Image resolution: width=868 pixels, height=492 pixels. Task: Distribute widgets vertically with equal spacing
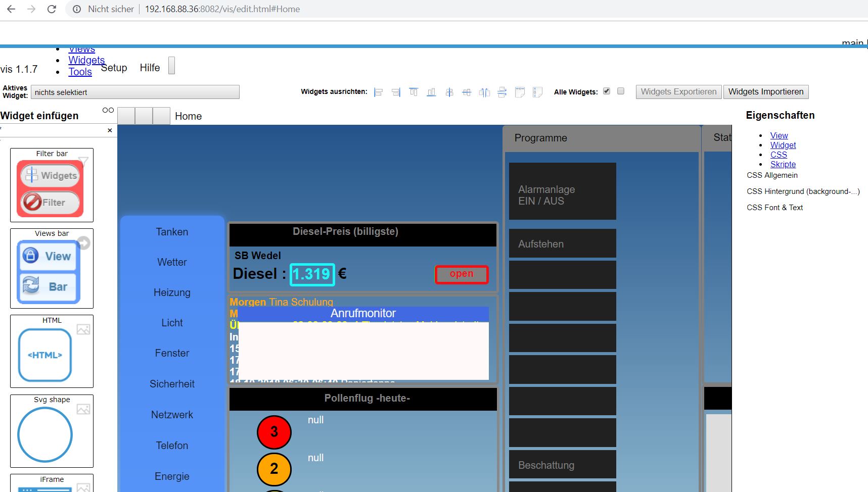pyautogui.click(x=502, y=92)
